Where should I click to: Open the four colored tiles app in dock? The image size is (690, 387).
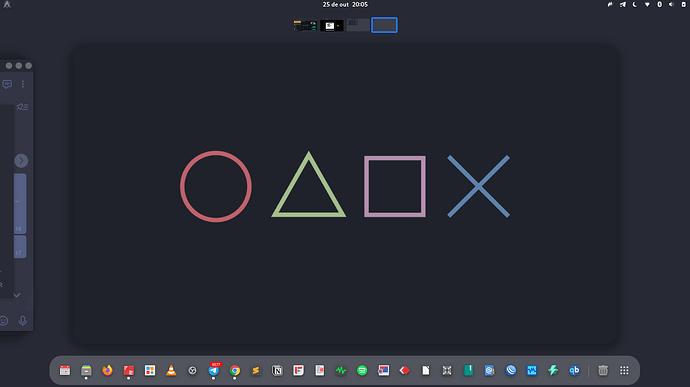click(x=150, y=370)
